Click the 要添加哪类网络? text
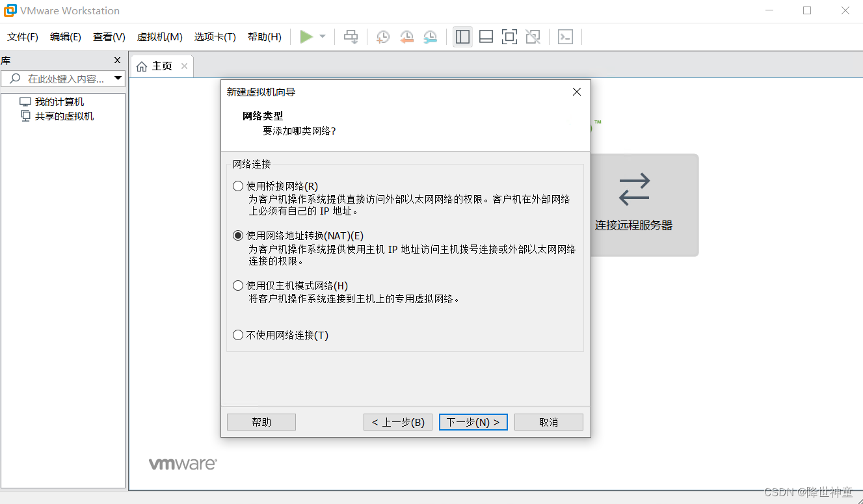863x504 pixels. coord(299,131)
